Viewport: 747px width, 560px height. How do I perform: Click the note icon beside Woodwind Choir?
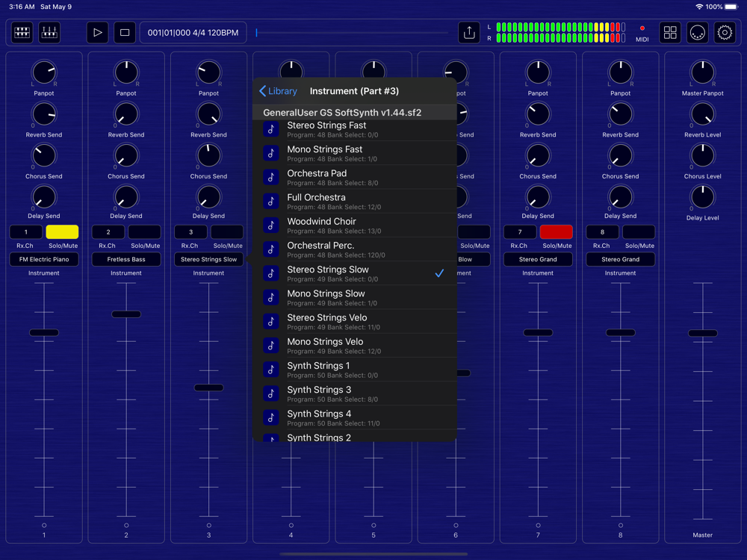coord(271,225)
